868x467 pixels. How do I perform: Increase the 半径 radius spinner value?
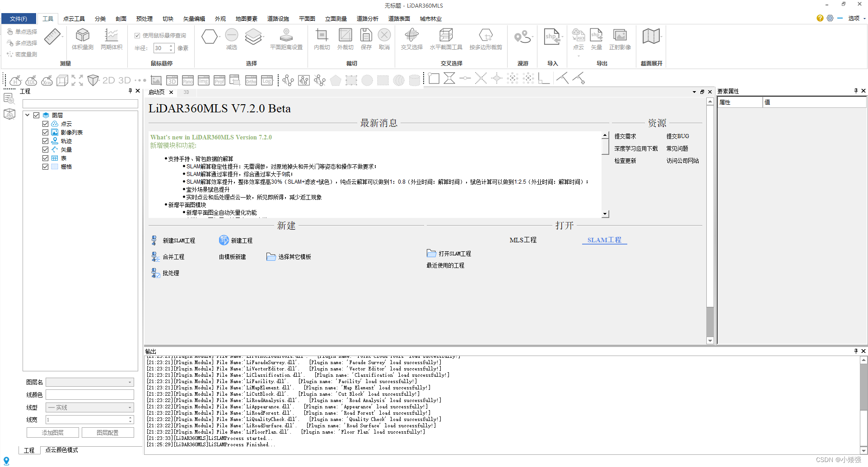[x=171, y=46]
